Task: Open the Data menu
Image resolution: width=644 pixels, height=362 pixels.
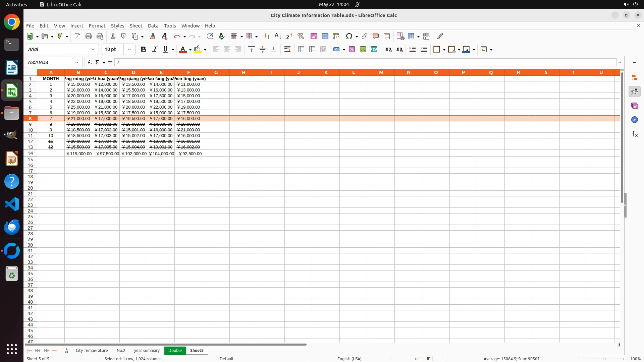Action: [x=153, y=25]
